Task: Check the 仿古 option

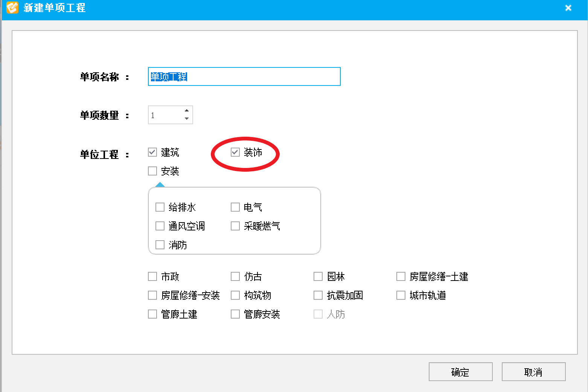Action: [x=235, y=276]
